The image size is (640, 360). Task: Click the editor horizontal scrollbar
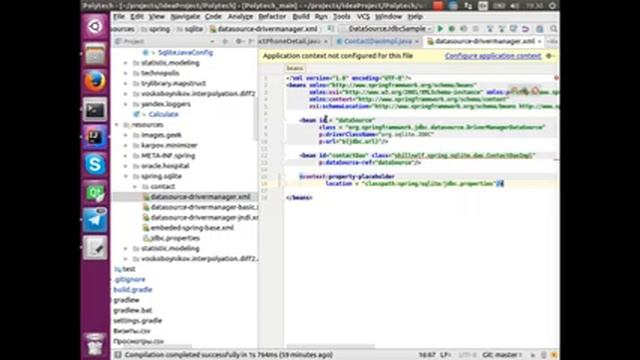coord(330,347)
